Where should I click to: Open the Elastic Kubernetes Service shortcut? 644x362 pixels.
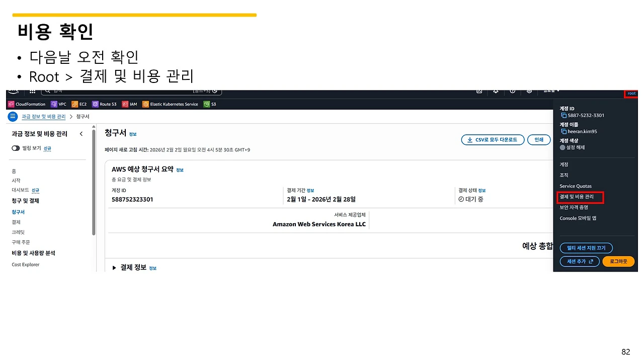(170, 104)
